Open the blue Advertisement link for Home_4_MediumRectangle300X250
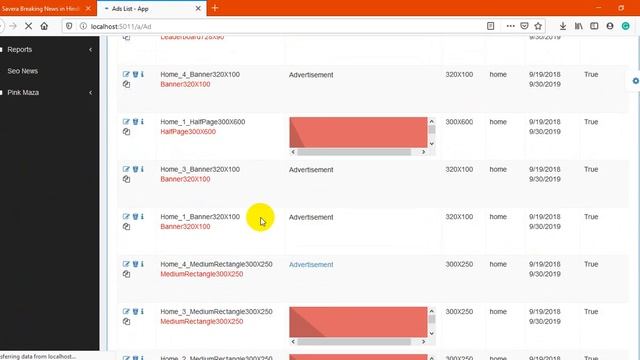The height and width of the screenshot is (360, 640). point(311,264)
